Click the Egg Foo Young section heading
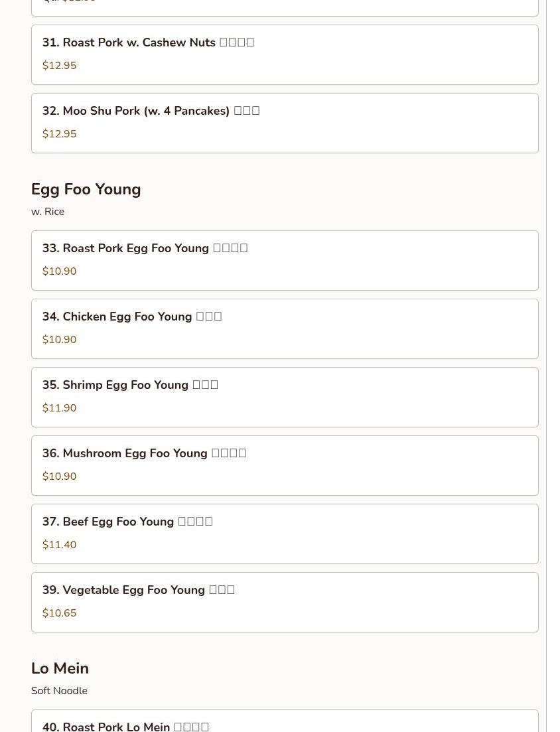The width and height of the screenshot is (560, 732). coord(86,189)
